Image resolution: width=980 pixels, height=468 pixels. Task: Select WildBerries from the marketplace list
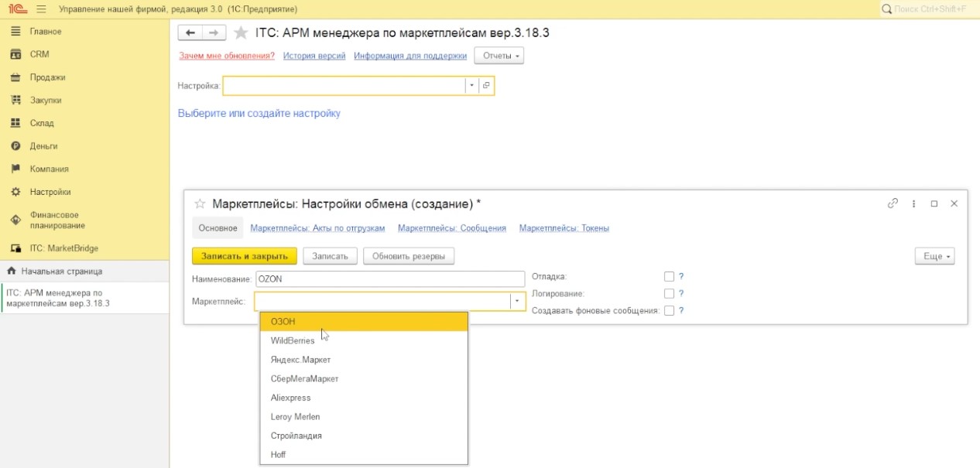364,340
